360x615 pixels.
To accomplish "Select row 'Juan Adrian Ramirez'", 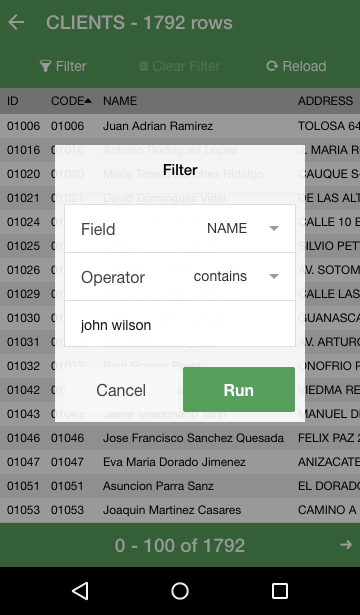I will 180,126.
